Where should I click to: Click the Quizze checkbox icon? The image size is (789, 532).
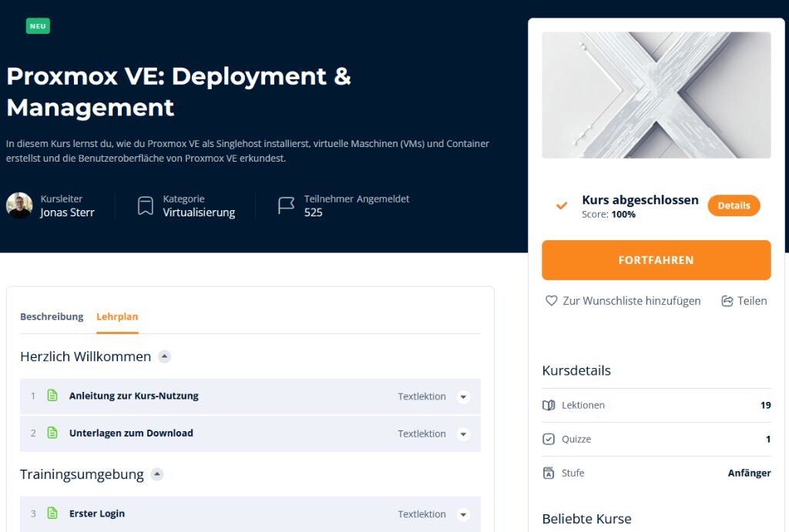tap(549, 439)
